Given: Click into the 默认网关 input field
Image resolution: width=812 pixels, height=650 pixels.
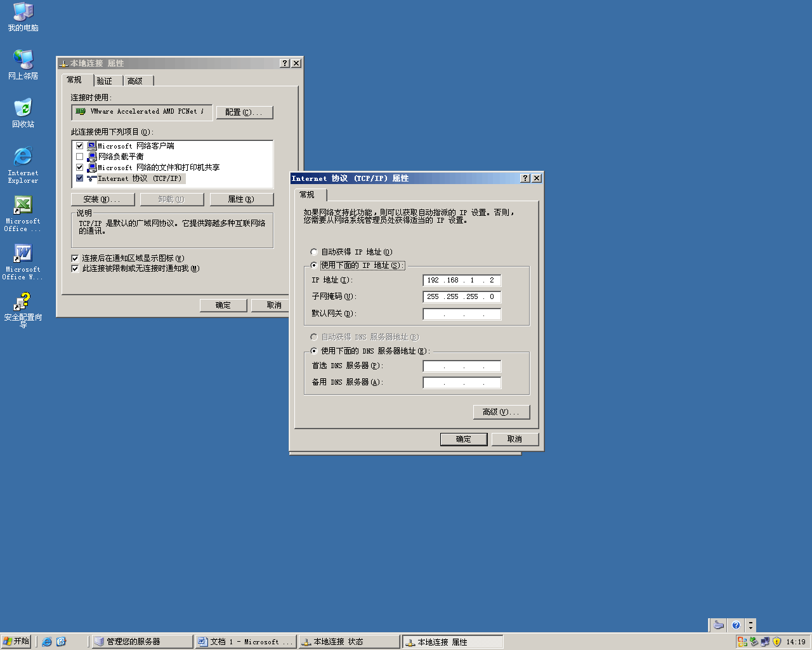Looking at the screenshot, I should 462,314.
